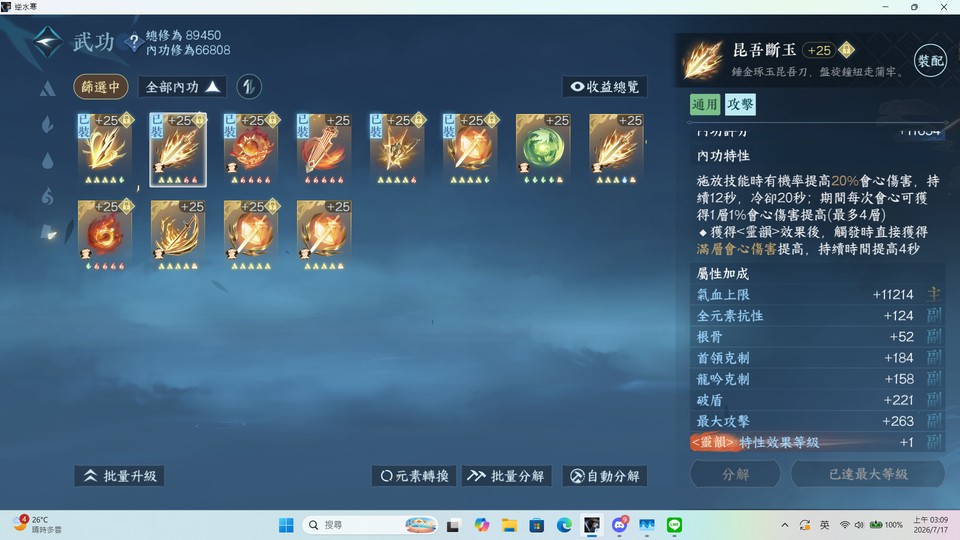Click the 破盾 attribute row
The height and width of the screenshot is (540, 960).
pos(817,400)
